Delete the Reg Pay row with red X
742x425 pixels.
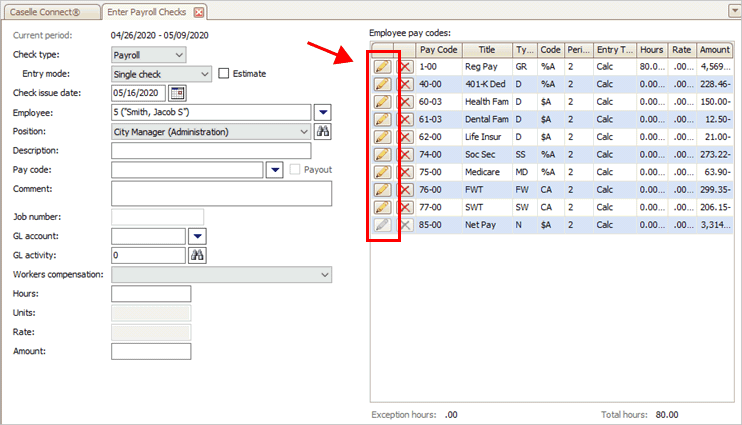click(405, 67)
